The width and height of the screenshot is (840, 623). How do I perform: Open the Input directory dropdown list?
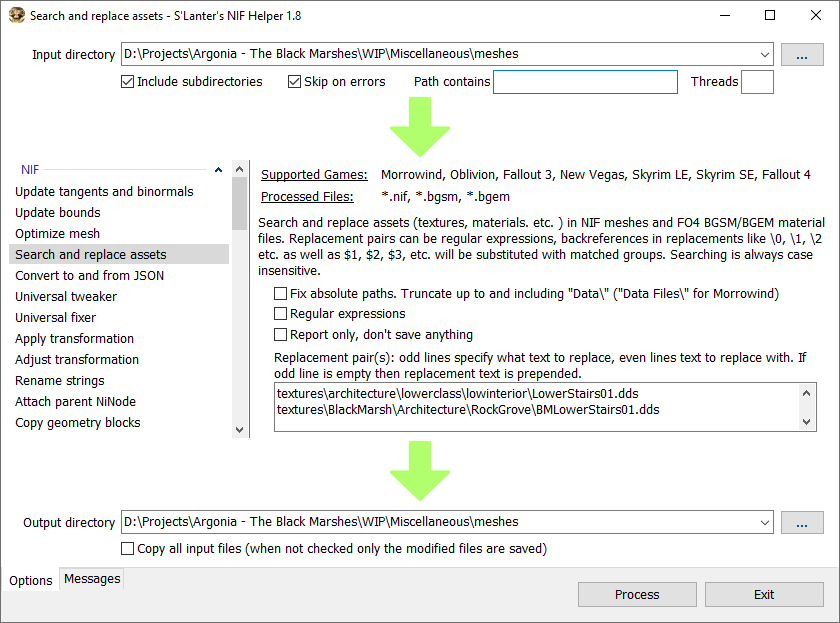coord(765,54)
